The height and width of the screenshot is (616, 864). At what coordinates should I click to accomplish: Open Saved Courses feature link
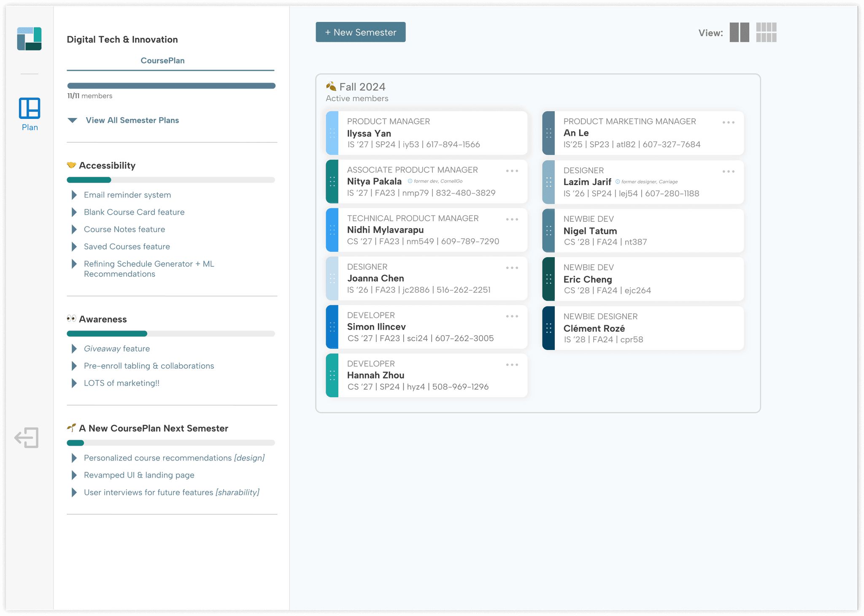click(127, 247)
